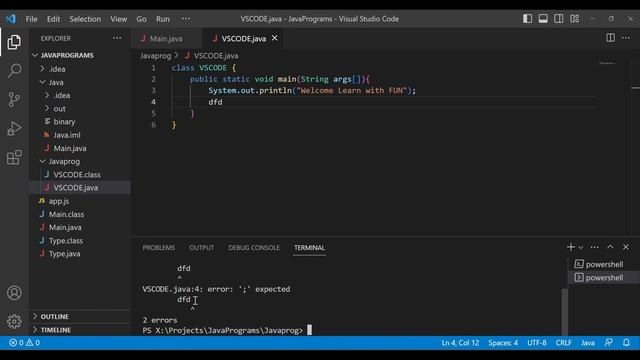Change language mode Java in status bar
The image size is (640, 360).
pyautogui.click(x=588, y=343)
